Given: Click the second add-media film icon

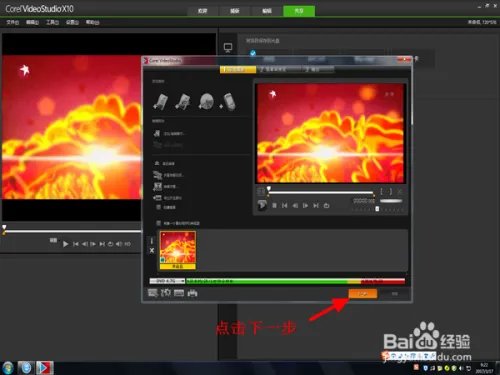Looking at the screenshot, I should pyautogui.click(x=183, y=102).
